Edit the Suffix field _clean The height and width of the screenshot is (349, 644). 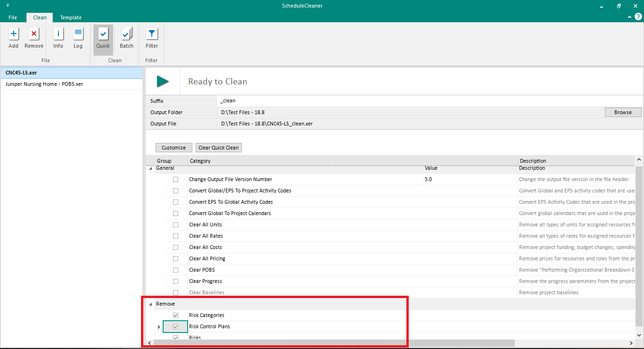[x=429, y=101]
